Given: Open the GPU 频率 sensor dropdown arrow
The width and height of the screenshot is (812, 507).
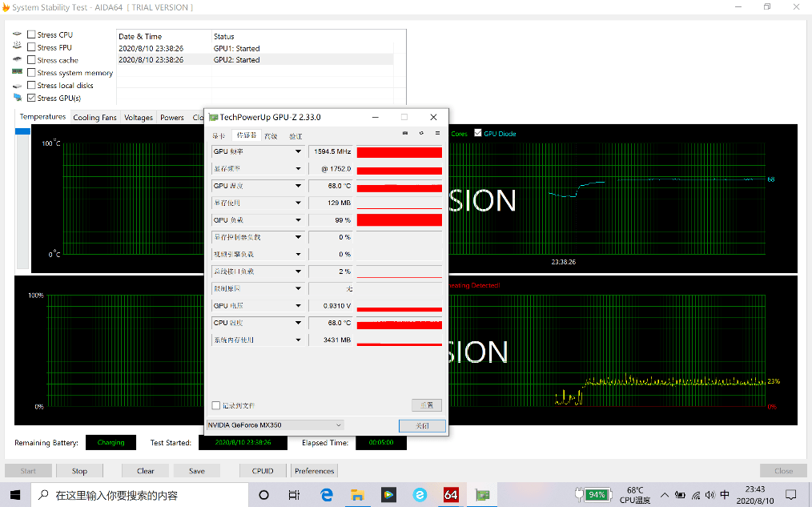Looking at the screenshot, I should click(298, 151).
